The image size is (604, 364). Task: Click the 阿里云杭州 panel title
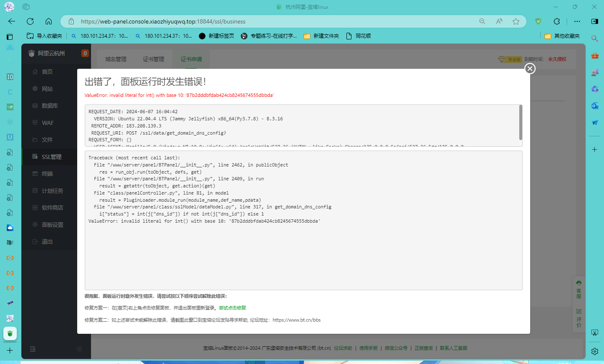(51, 53)
